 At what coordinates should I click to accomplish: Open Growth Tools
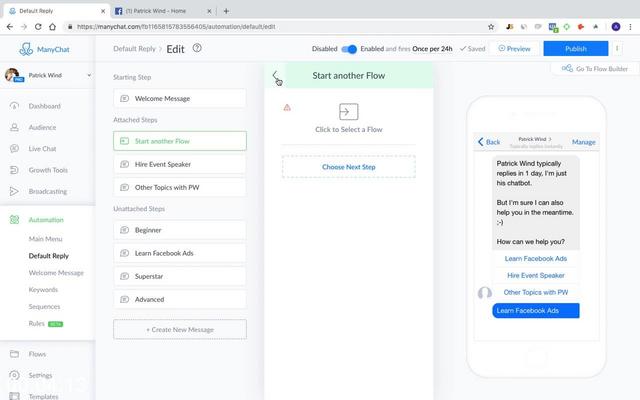(x=48, y=170)
